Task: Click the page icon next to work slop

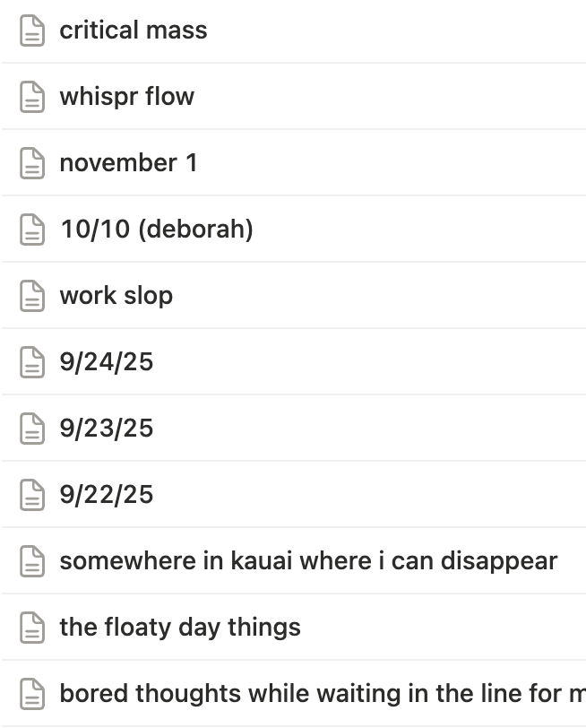Action: click(x=32, y=296)
